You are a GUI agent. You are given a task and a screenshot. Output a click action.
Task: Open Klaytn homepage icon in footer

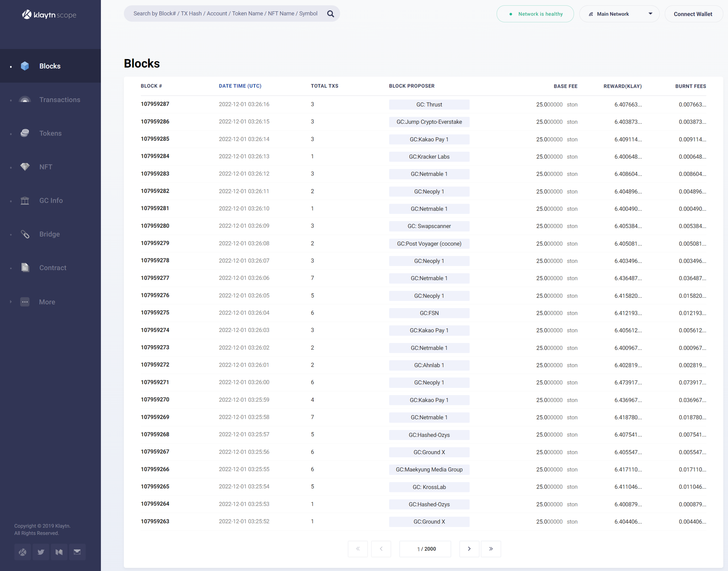pos(22,552)
